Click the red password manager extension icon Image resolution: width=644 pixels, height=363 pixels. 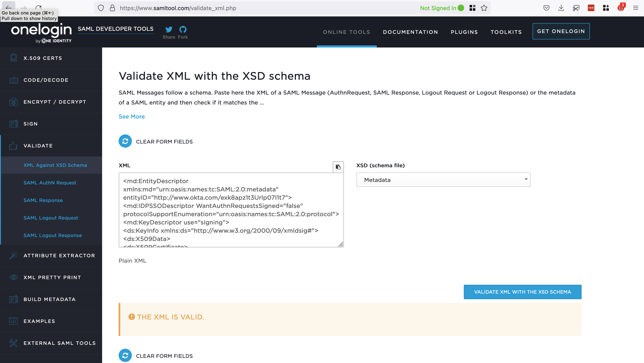pos(591,8)
